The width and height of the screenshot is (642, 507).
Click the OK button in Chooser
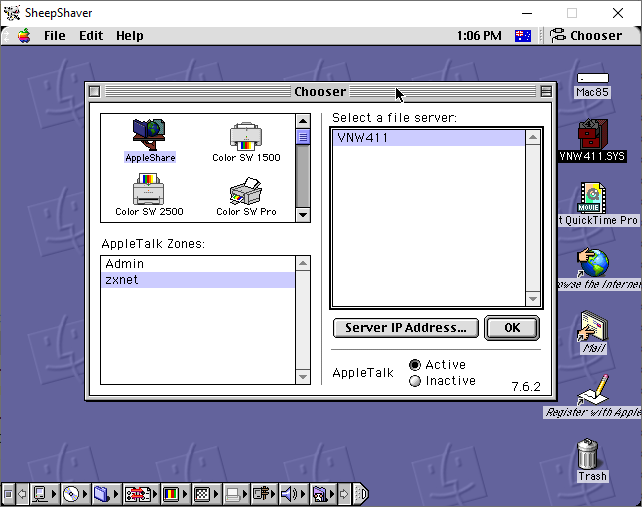[x=512, y=328]
